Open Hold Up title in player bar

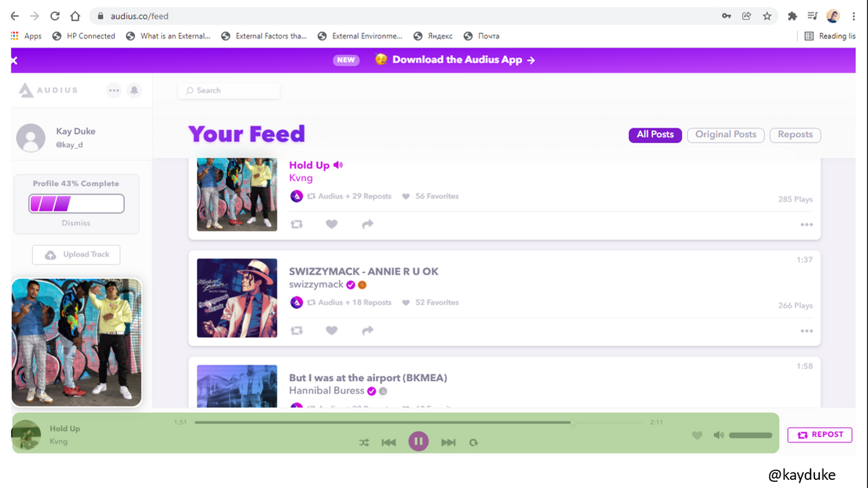click(x=64, y=428)
